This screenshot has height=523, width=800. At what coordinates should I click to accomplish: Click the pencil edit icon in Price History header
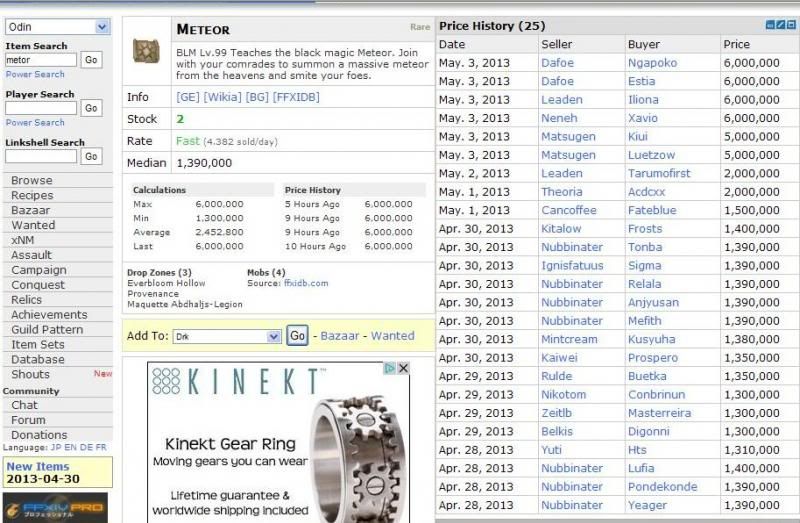coord(782,26)
